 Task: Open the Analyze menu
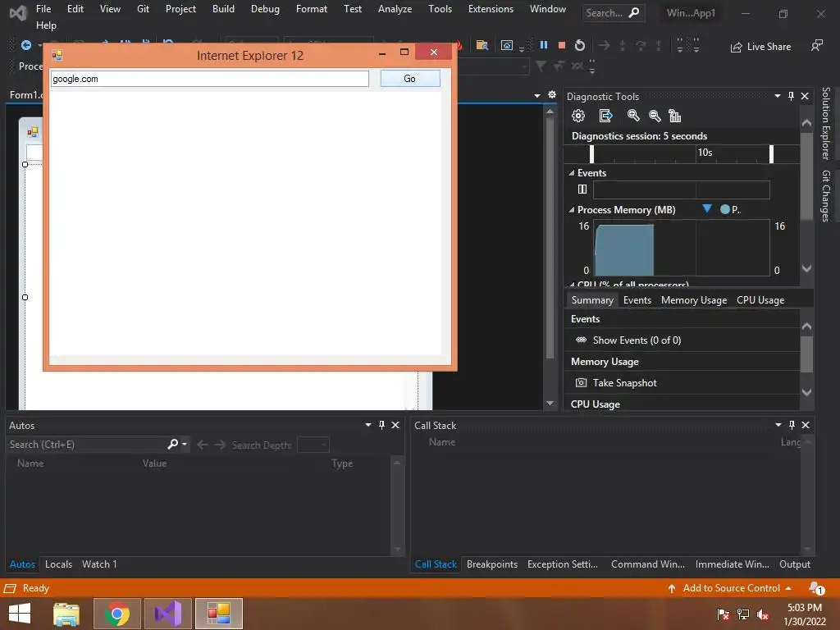tap(395, 9)
